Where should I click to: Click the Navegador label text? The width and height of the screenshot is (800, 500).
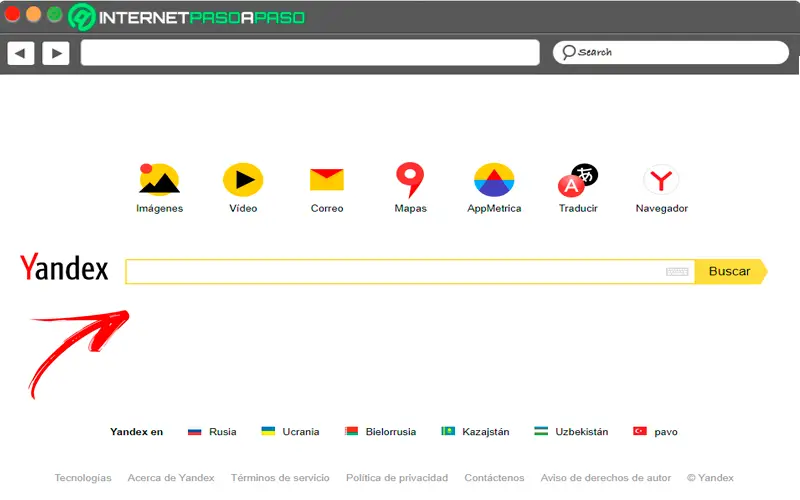(661, 208)
